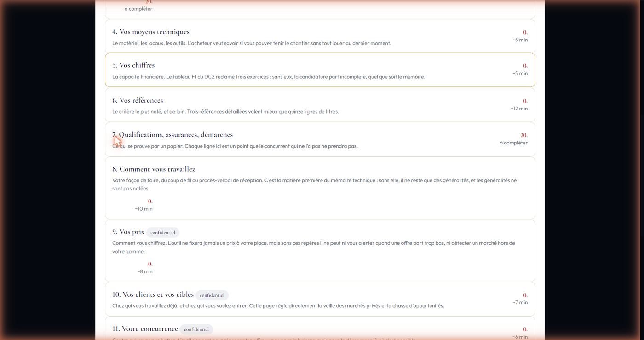Click "~6 min" in the Votre concurrence row
644x340 pixels.
point(520,337)
